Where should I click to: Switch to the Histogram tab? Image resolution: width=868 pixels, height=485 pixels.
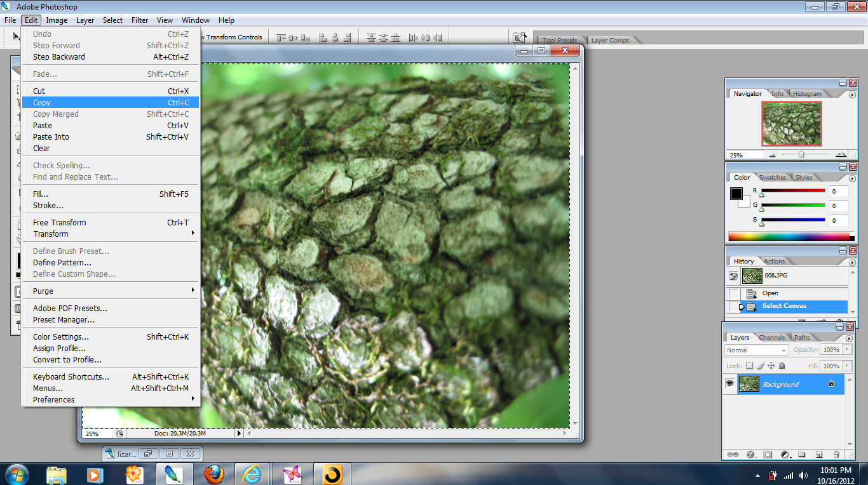[x=807, y=93]
